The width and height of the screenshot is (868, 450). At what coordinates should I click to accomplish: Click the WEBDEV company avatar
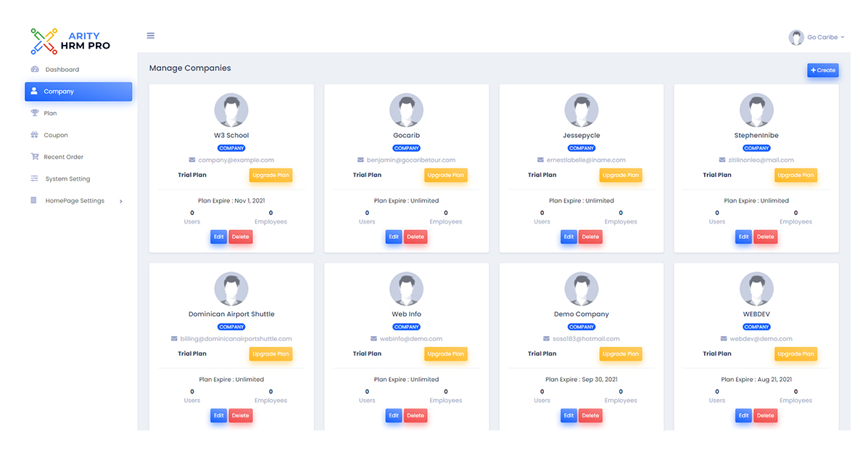(756, 290)
